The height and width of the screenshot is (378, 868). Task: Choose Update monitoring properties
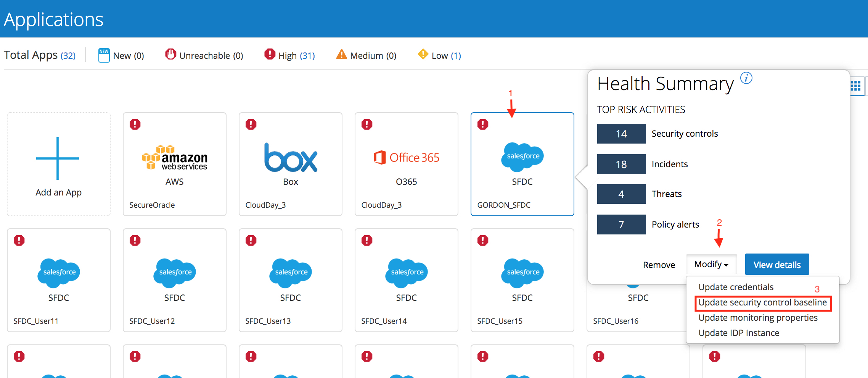click(758, 318)
